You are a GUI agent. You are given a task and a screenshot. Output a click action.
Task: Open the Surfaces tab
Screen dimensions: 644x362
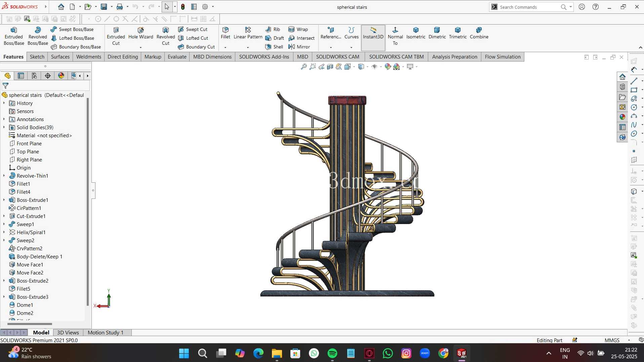[60, 57]
